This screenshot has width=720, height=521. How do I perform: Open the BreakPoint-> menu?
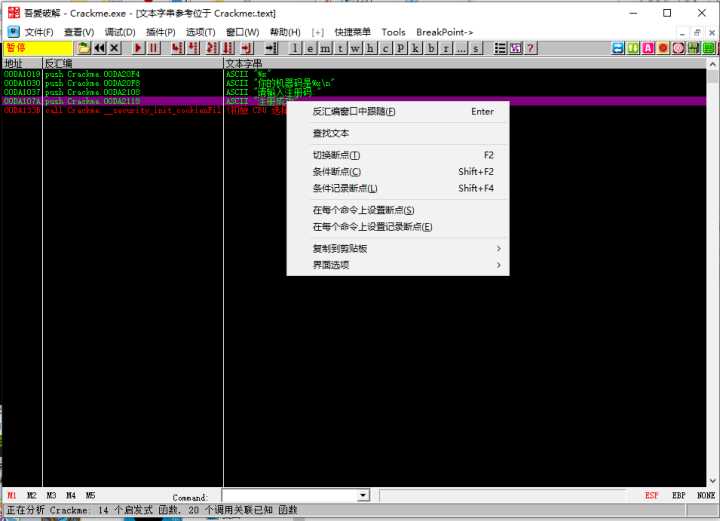coord(444,32)
